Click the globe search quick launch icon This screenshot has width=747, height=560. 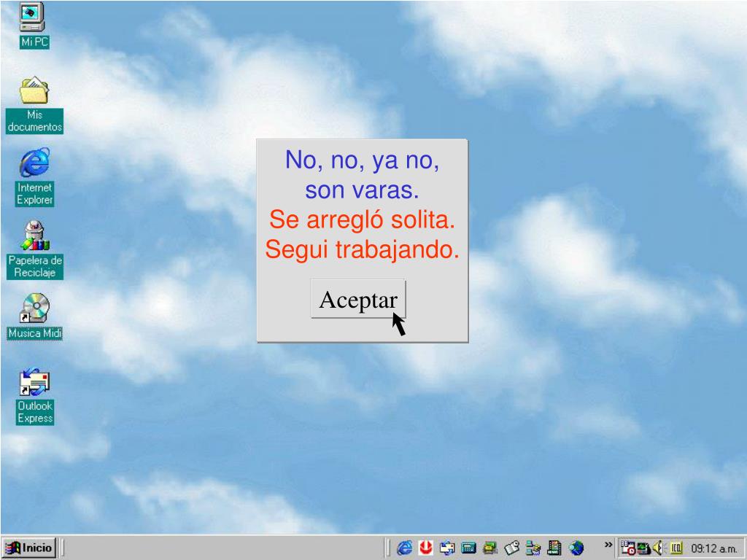(576, 548)
